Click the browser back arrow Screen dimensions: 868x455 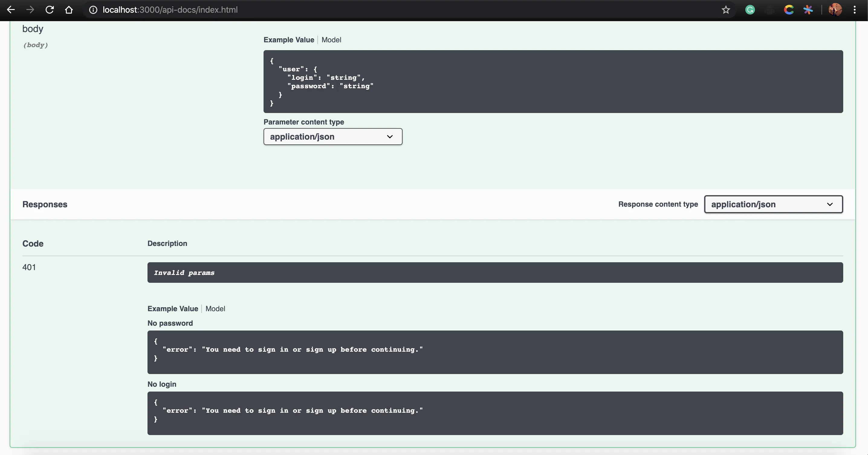11,10
